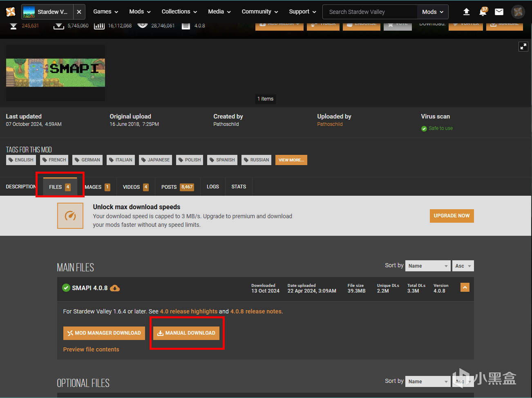Viewport: 532px width, 398px height.
Task: Click the SMAPI 4.0.8 file title
Action: [x=90, y=288]
